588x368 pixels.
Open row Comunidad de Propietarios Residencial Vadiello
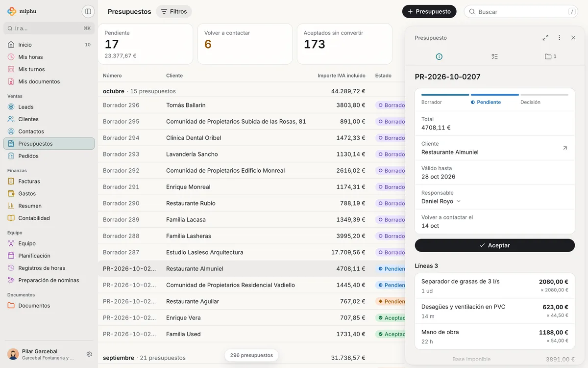[251, 285]
